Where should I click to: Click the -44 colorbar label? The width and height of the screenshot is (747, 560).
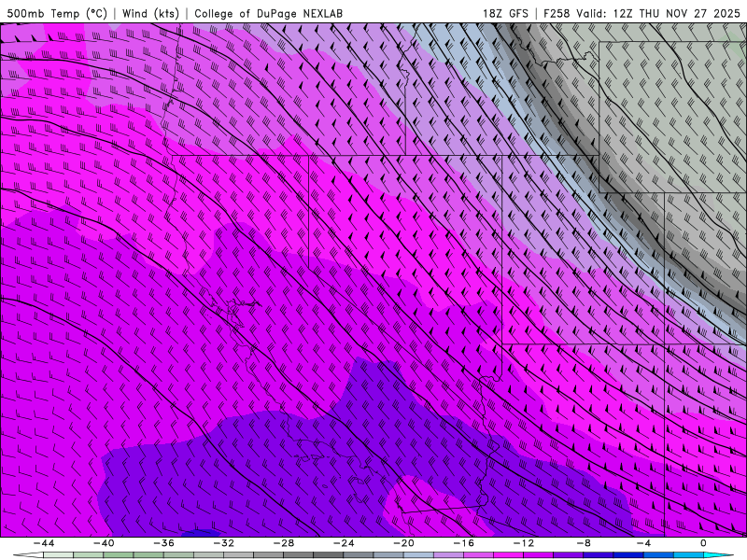43,543
